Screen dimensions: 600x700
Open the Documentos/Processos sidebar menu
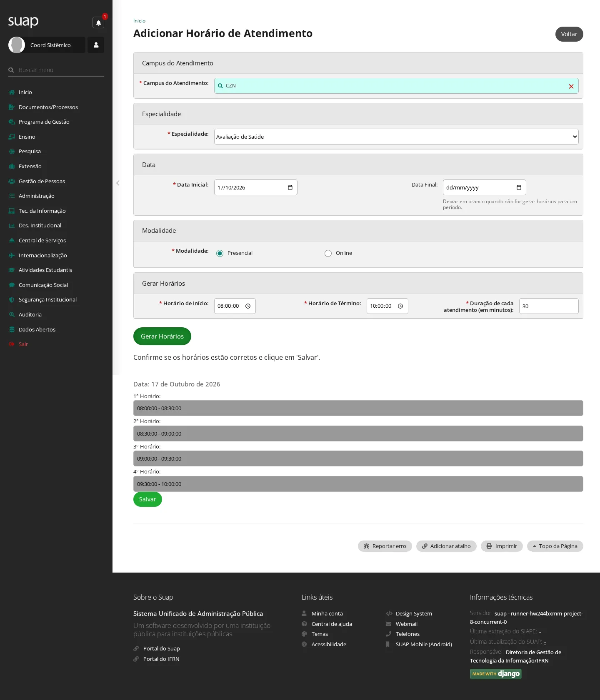48,107
